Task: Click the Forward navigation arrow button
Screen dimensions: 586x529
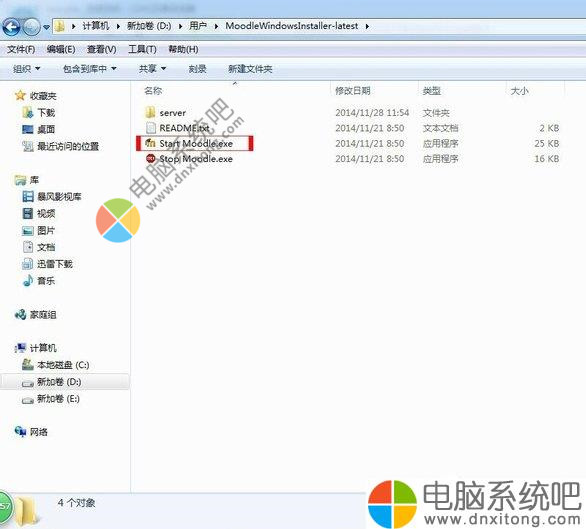Action: pos(31,27)
